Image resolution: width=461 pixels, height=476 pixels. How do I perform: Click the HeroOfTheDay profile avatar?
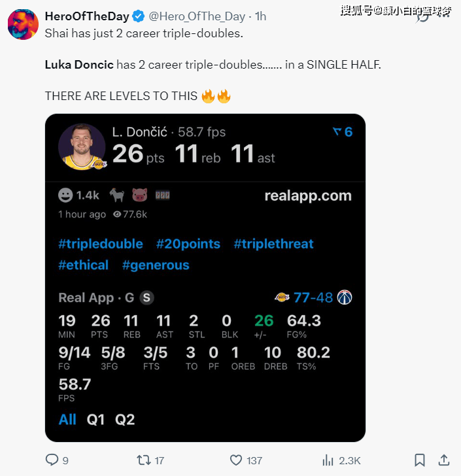[x=23, y=25]
